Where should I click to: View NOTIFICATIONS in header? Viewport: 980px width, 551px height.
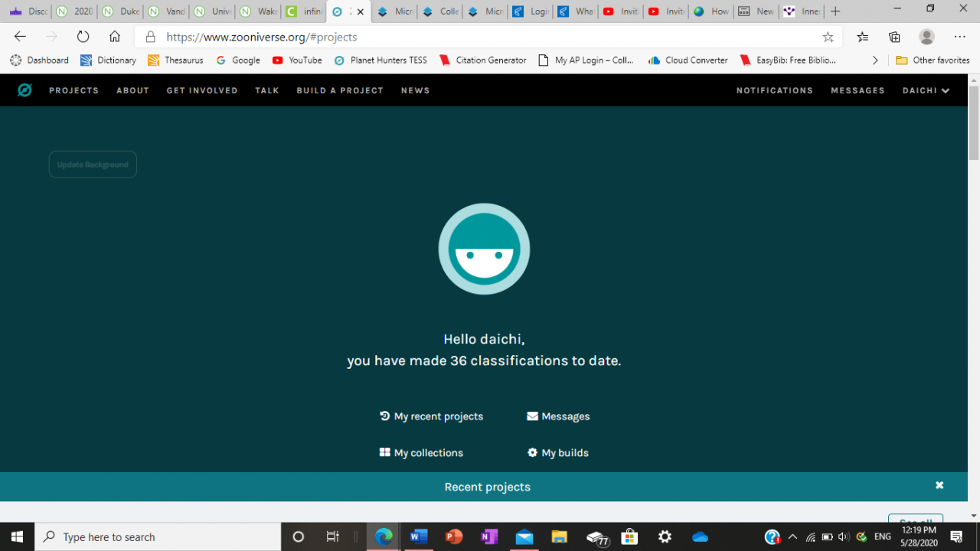coord(775,90)
